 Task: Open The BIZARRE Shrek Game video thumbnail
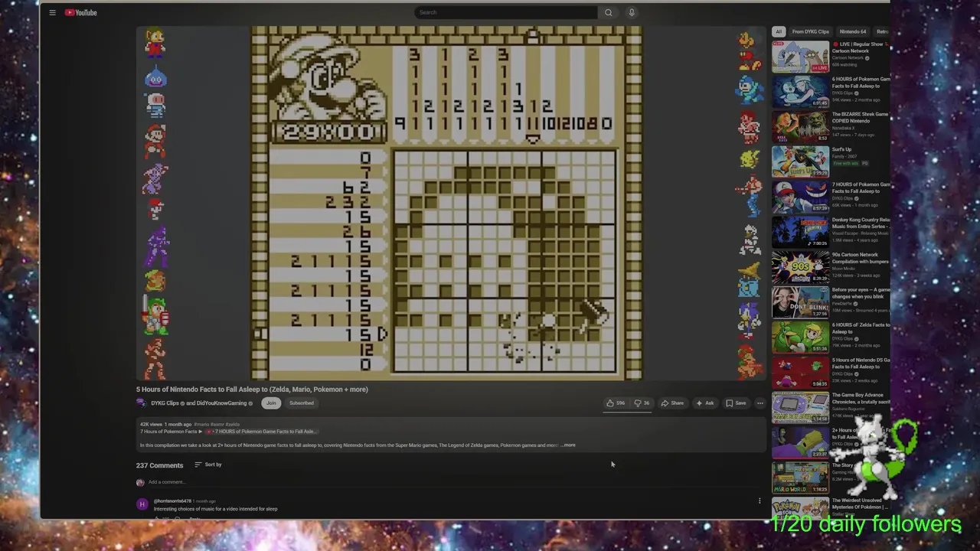click(800, 127)
